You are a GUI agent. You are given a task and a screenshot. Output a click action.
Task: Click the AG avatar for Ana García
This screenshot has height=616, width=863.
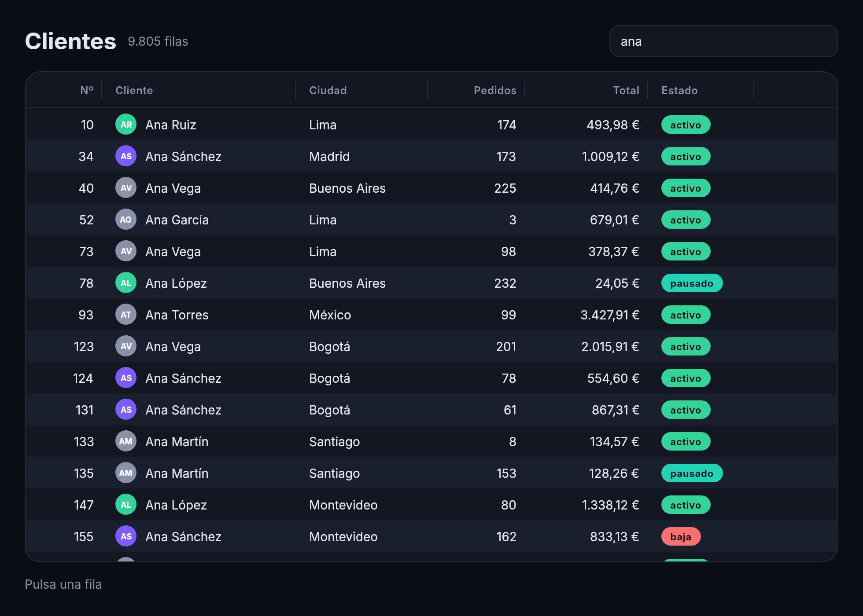click(126, 220)
